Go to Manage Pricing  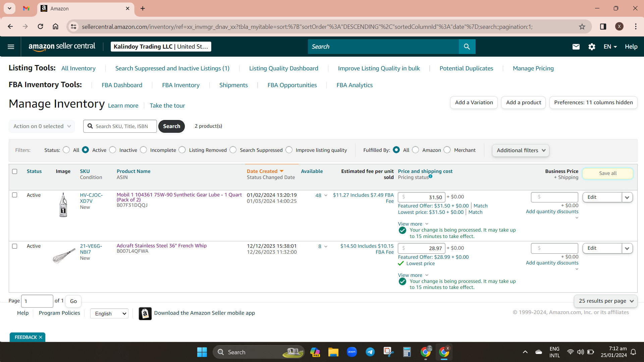[x=533, y=68]
